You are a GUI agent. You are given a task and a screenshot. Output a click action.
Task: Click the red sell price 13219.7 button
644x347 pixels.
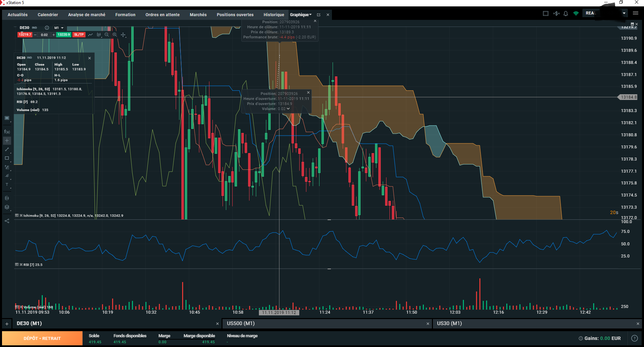[25, 35]
